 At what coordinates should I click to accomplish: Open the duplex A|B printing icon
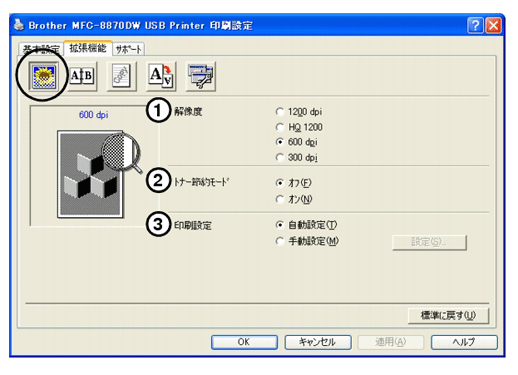tap(82, 76)
